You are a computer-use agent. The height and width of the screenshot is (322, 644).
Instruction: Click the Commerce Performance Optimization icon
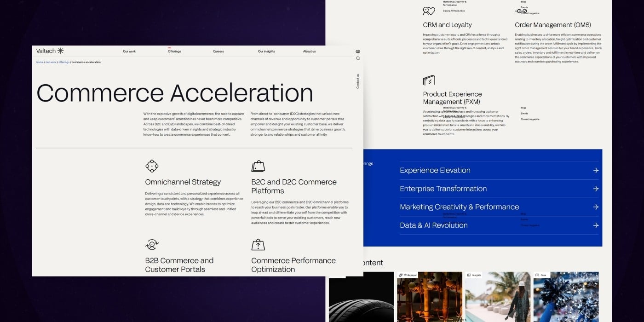click(x=258, y=245)
